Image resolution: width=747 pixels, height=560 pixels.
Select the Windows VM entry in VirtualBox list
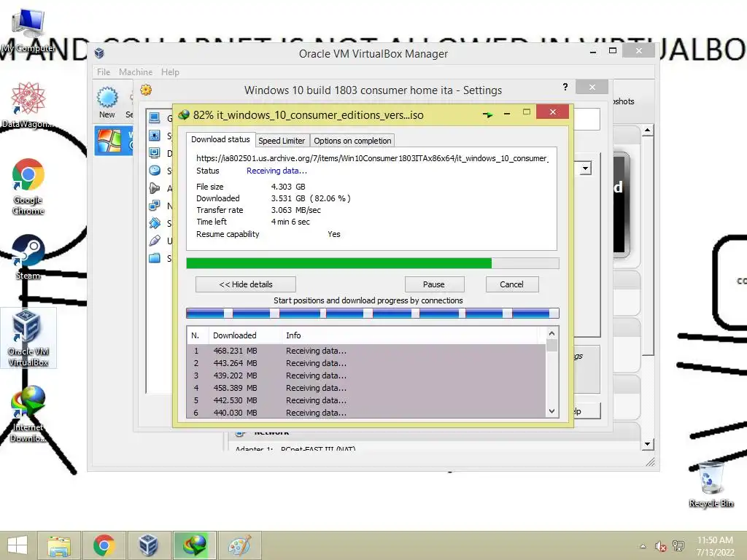click(114, 141)
